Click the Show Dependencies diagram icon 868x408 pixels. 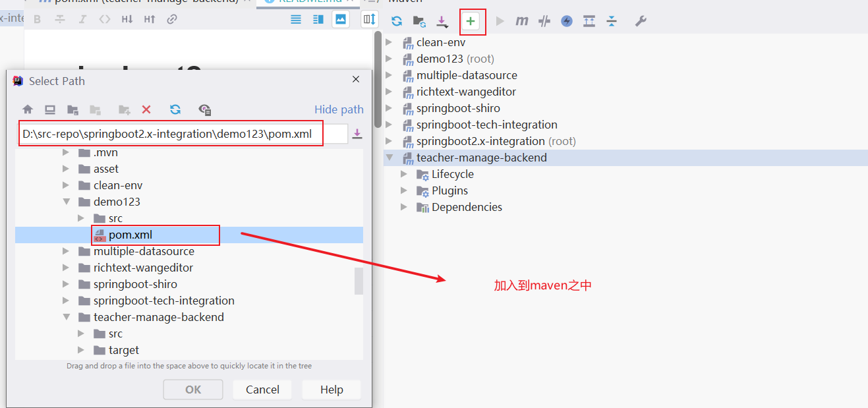(589, 21)
